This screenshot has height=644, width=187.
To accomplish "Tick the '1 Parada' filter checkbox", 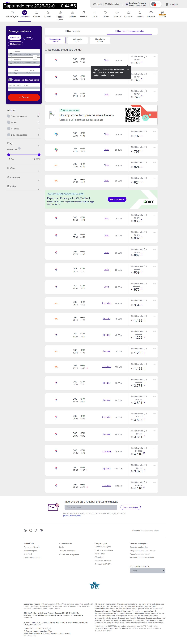I will click(9, 129).
